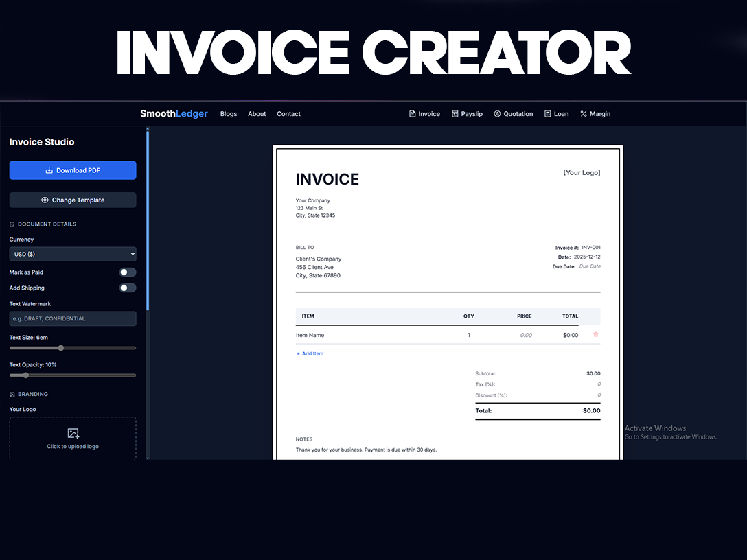747x560 pixels.
Task: Delete the Item Name row via trash icon
Action: click(595, 335)
